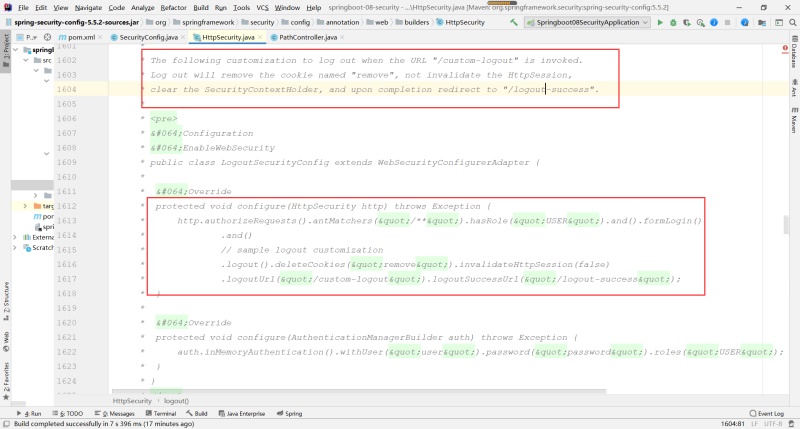800x429 pixels.
Task: Click the editor vertical scrollbar thumb
Action: pos(786,224)
